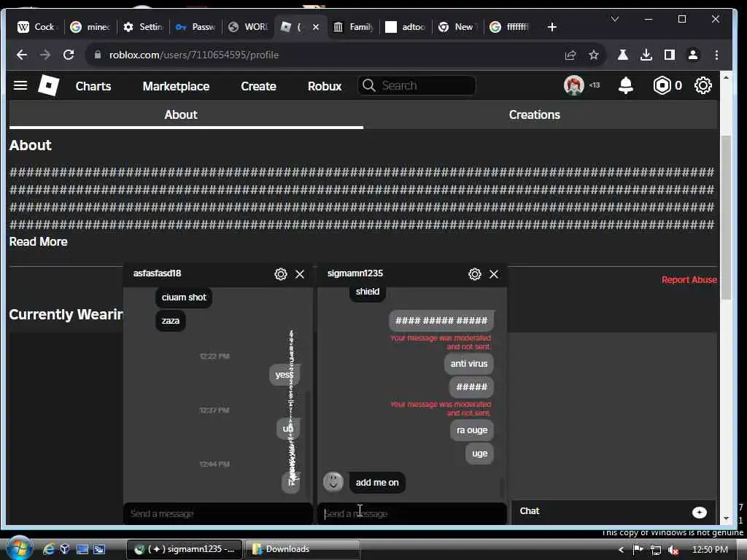This screenshot has width=747, height=560.
Task: Focus message box in asfasfasd18 chat
Action: pos(217,514)
